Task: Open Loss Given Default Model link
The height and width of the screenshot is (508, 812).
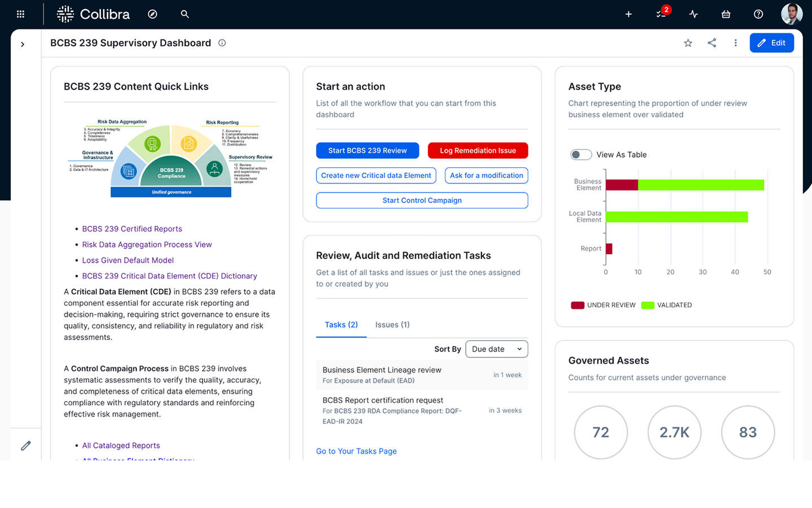Action: pos(128,260)
